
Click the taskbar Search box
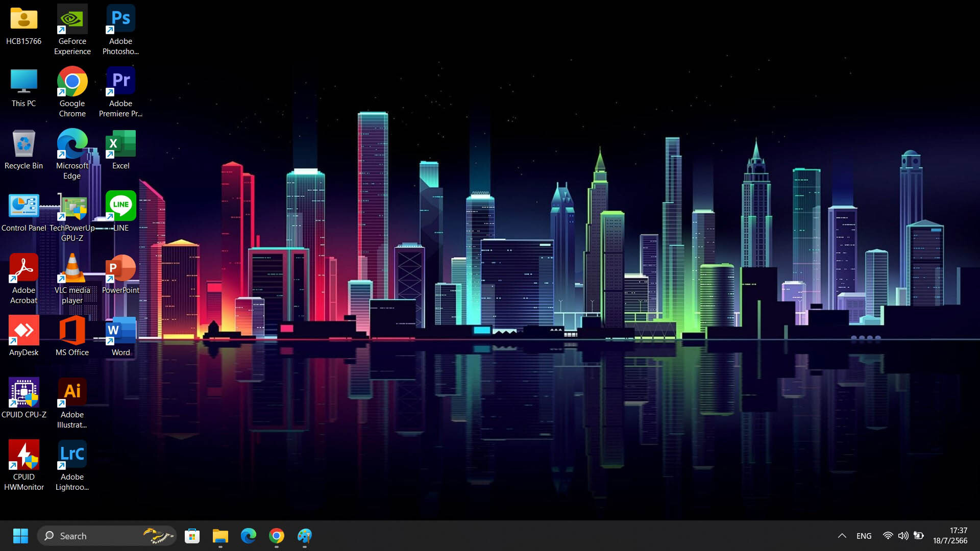point(107,536)
